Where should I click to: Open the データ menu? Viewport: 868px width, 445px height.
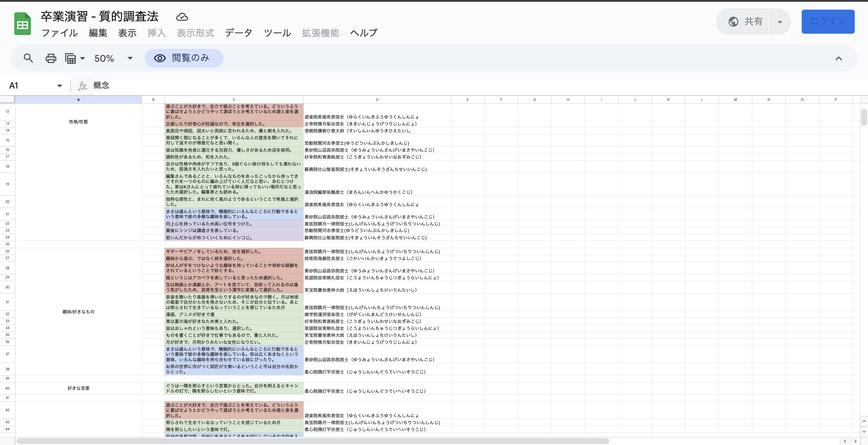click(238, 33)
